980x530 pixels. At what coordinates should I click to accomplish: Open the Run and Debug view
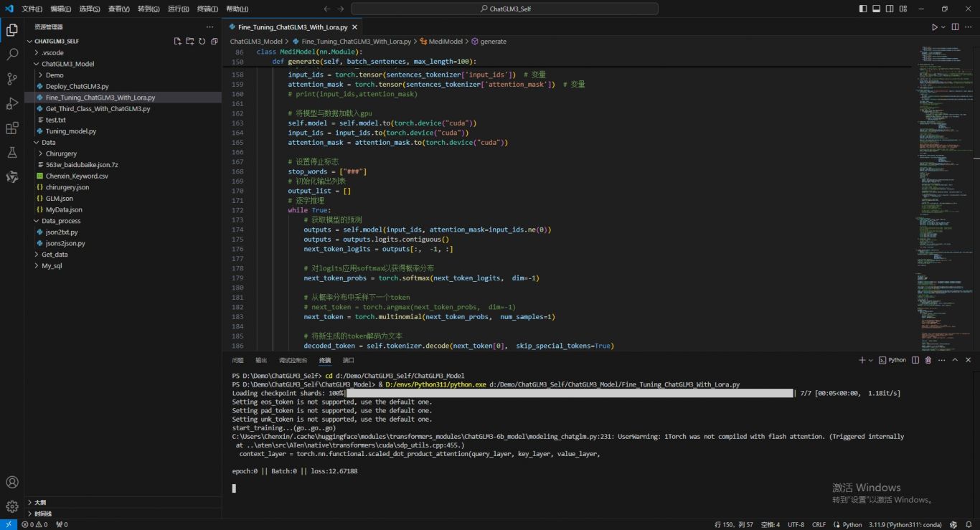(11, 104)
